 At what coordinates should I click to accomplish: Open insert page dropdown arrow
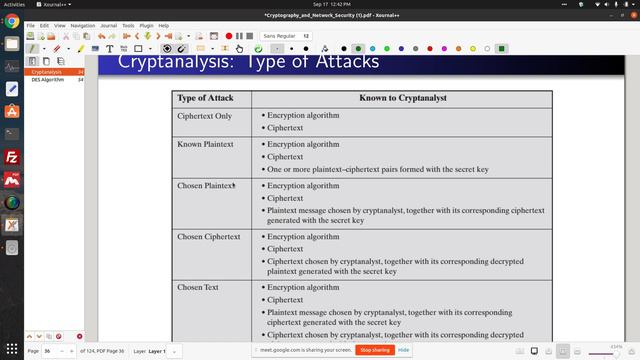pos(188,36)
